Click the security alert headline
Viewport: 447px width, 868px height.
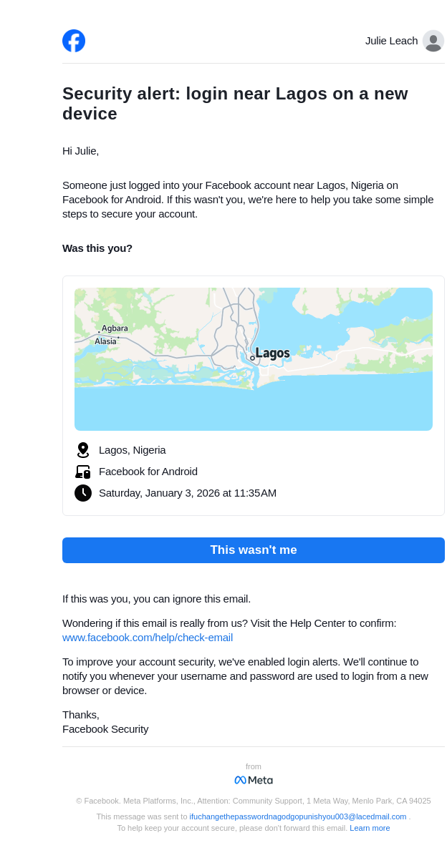click(x=235, y=104)
